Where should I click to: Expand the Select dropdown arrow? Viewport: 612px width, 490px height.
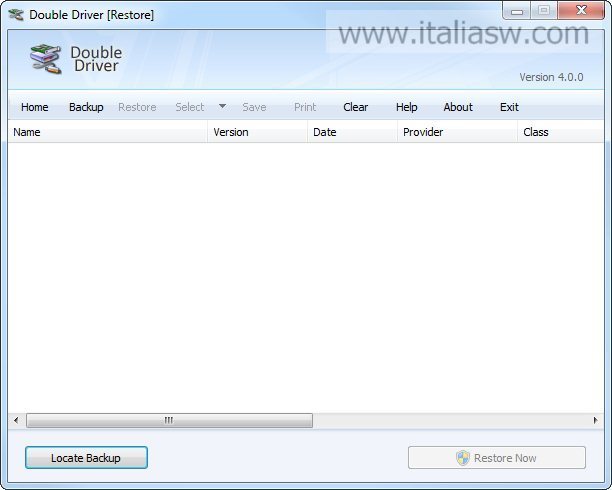(x=222, y=106)
